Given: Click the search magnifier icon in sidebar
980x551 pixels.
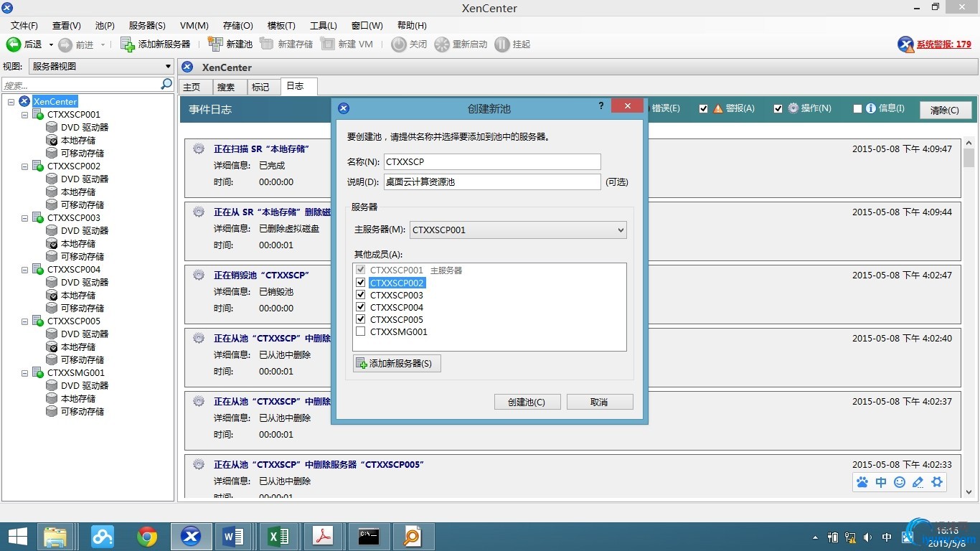Looking at the screenshot, I should point(166,84).
